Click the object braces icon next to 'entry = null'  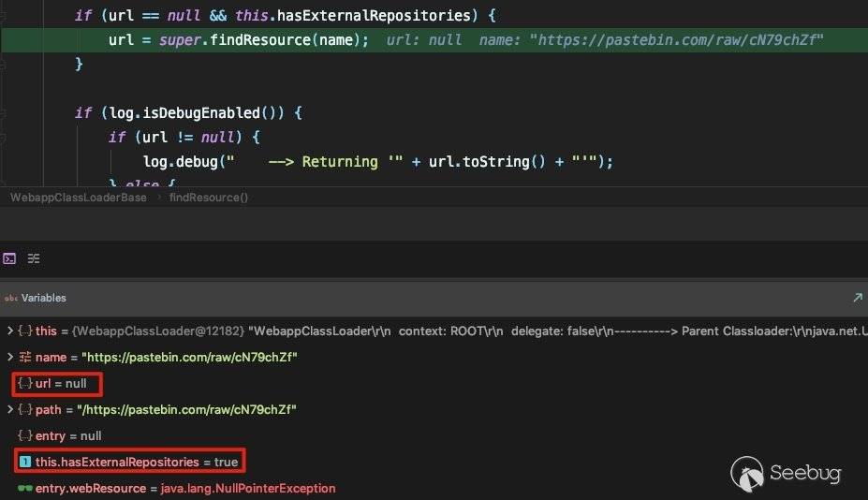pos(25,435)
